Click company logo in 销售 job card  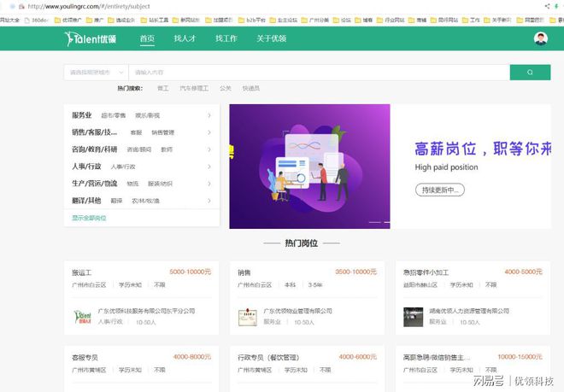point(248,317)
